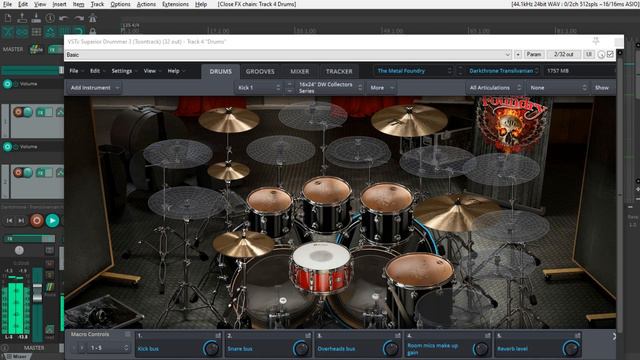Switch to the TRACKER tab
Image resolution: width=640 pixels, height=360 pixels.
pos(339,71)
